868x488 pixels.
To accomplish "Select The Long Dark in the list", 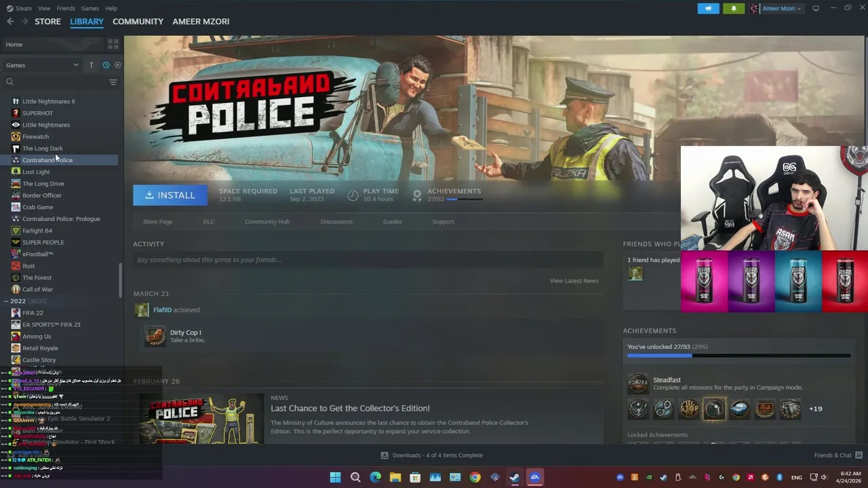I will [x=42, y=148].
